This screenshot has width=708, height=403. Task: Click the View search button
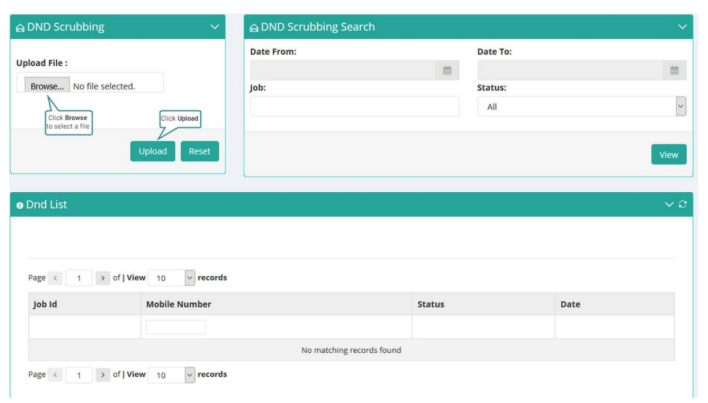click(669, 154)
